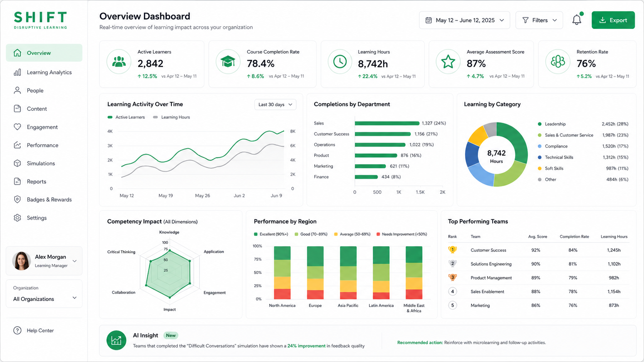Click the Learning Analytics bar chart icon
The image size is (644, 362).
[17, 72]
